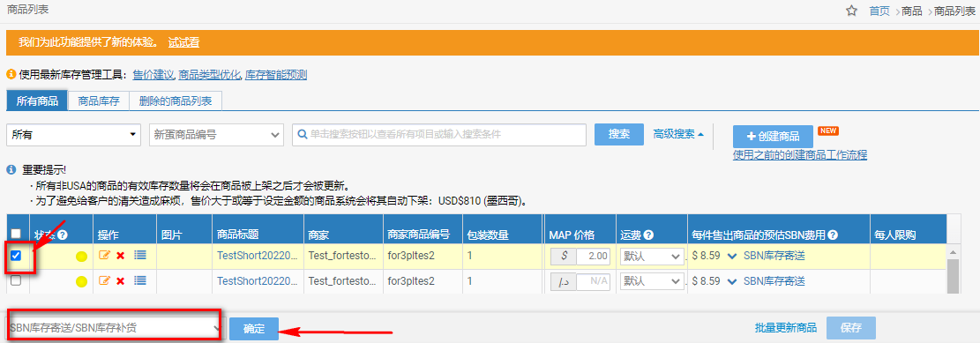Open the SBN库存寄送/SBN库存补货 bulk action dropdown
The image size is (980, 343).
(x=115, y=328)
